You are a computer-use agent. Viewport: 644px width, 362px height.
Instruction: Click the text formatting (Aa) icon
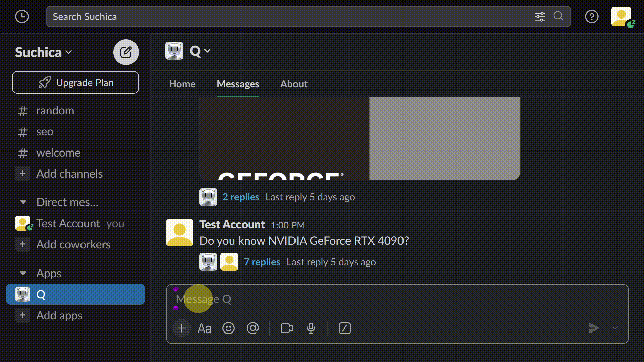click(204, 328)
